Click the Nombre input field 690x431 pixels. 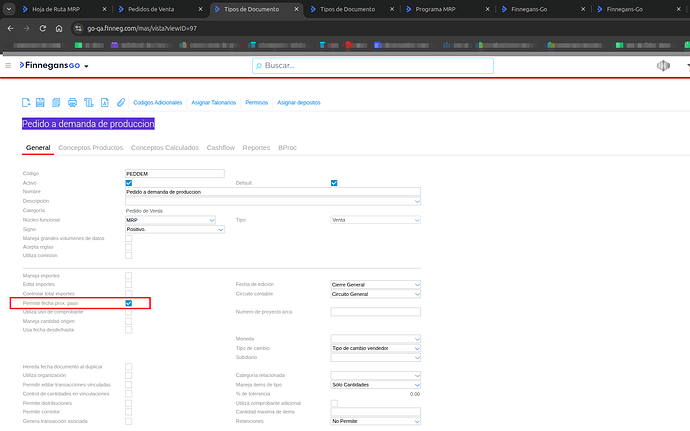(x=273, y=192)
